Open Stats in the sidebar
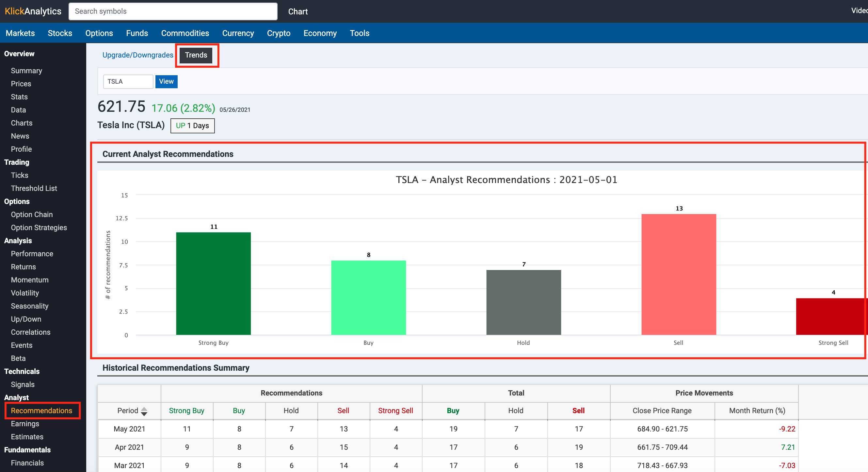The image size is (868, 472). (x=19, y=97)
